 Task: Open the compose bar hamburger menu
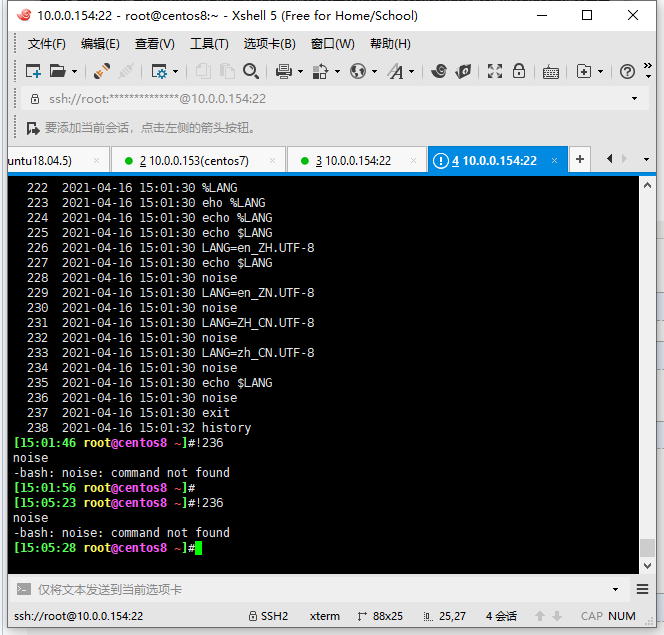tap(642, 589)
